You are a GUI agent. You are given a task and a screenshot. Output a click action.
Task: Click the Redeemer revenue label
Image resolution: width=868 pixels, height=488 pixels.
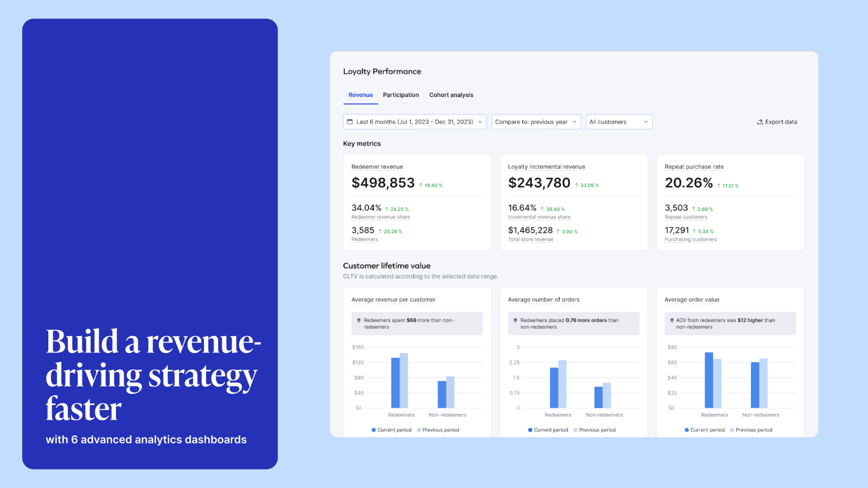click(377, 167)
